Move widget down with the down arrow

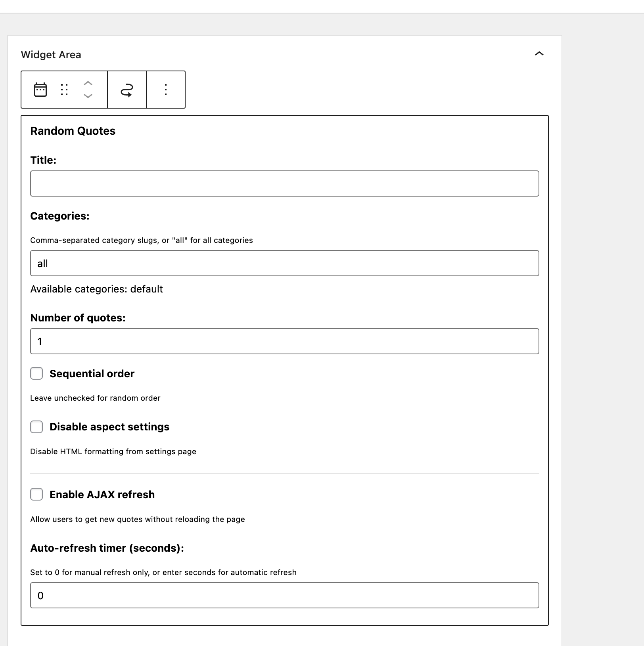point(88,96)
